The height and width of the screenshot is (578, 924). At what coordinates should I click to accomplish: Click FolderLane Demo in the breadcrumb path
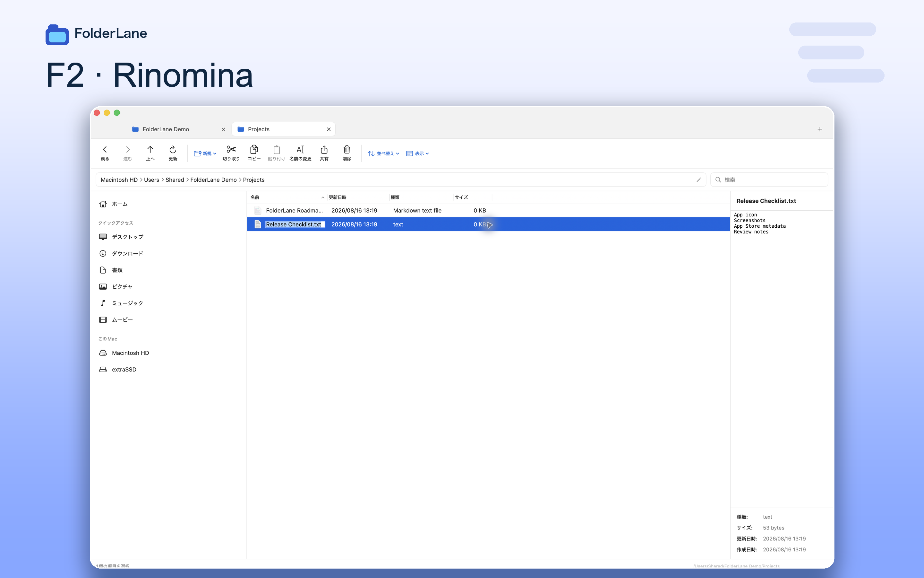coord(213,180)
